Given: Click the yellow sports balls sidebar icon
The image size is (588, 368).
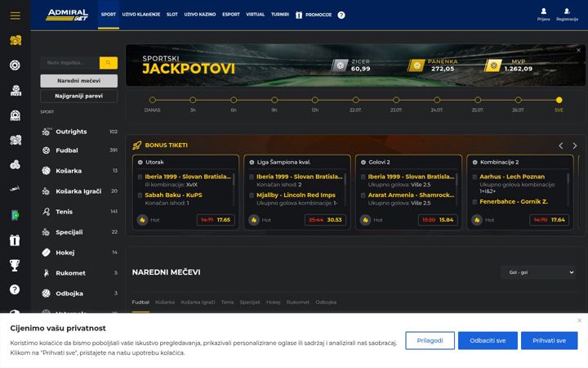Looking at the screenshot, I should pos(16,40).
